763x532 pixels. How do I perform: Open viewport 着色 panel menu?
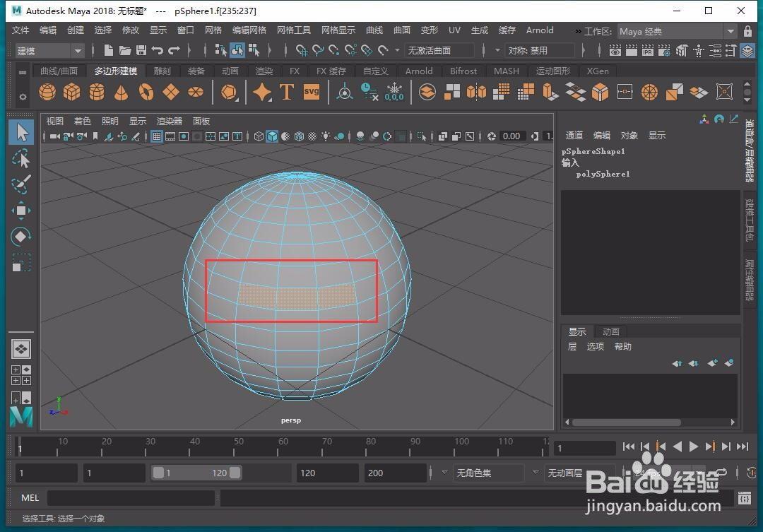(82, 122)
